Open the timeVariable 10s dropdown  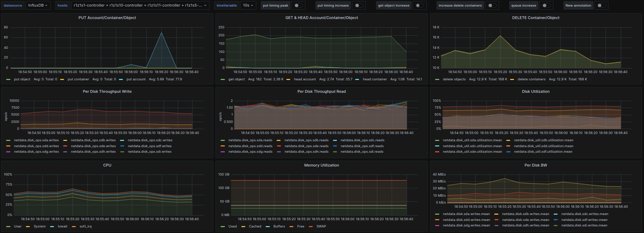(x=248, y=6)
